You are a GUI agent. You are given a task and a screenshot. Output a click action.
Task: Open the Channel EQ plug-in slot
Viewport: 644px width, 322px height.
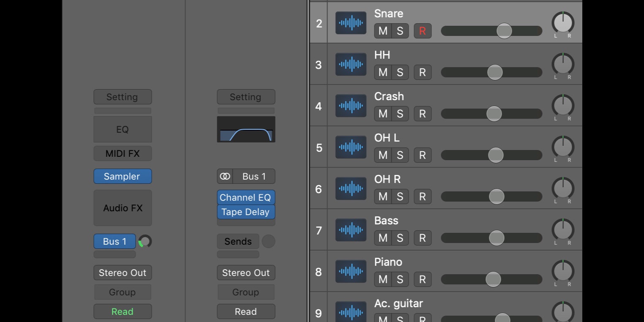246,197
